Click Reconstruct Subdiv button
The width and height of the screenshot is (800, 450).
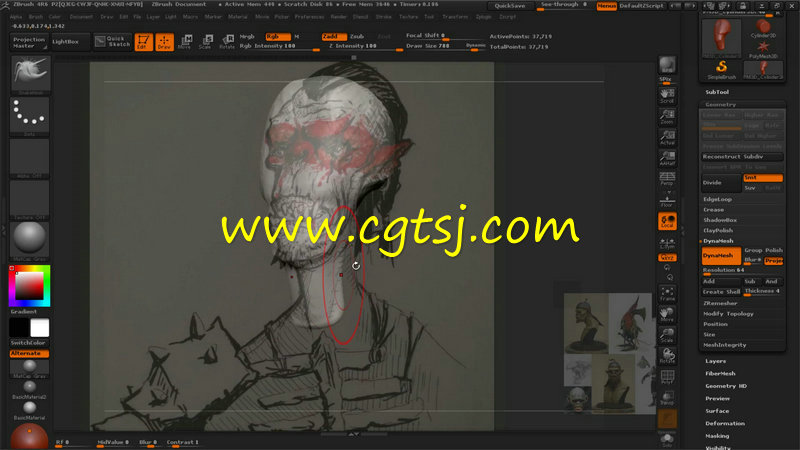(742, 157)
